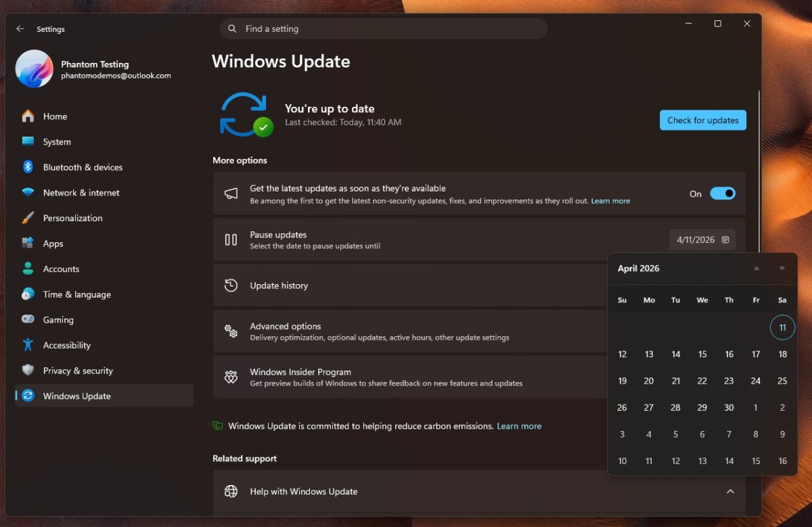
Task: Select the Bluetooth & devices icon
Action: (28, 167)
